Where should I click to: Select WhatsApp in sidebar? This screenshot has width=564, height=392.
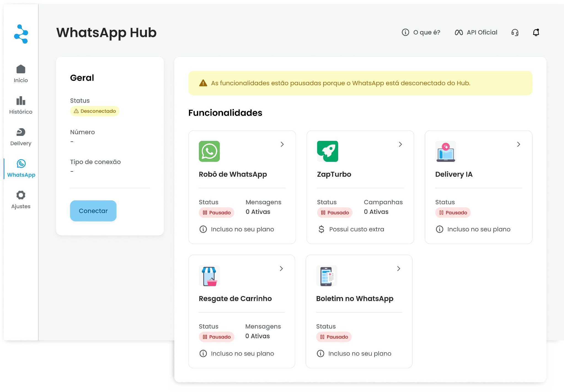point(21,168)
